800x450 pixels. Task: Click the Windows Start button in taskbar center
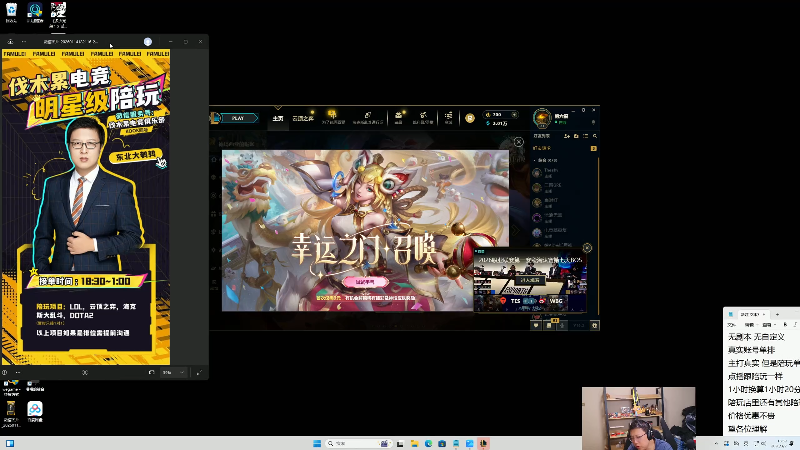(317, 443)
